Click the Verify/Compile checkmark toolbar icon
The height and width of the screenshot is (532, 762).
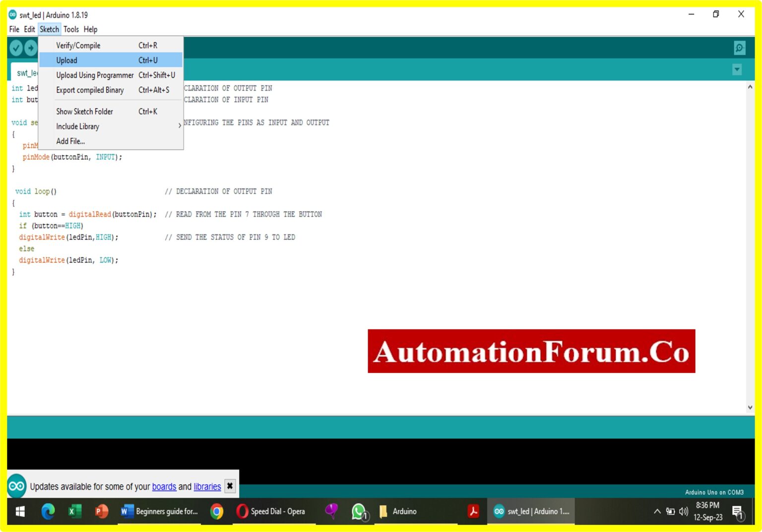pyautogui.click(x=16, y=47)
